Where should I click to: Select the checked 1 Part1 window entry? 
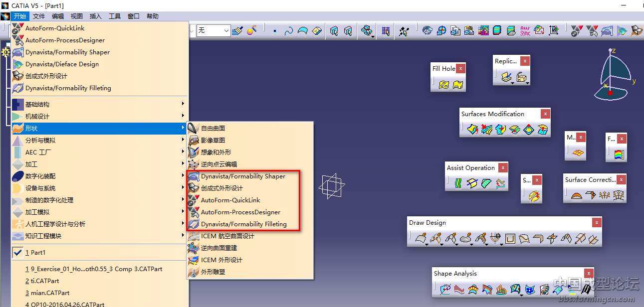pyautogui.click(x=35, y=253)
